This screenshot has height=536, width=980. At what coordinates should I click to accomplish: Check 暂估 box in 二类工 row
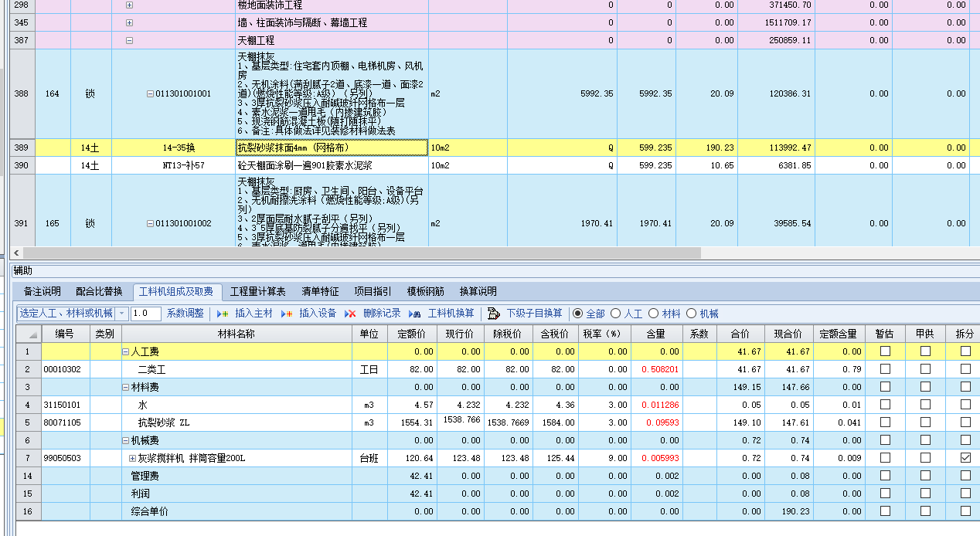point(885,369)
